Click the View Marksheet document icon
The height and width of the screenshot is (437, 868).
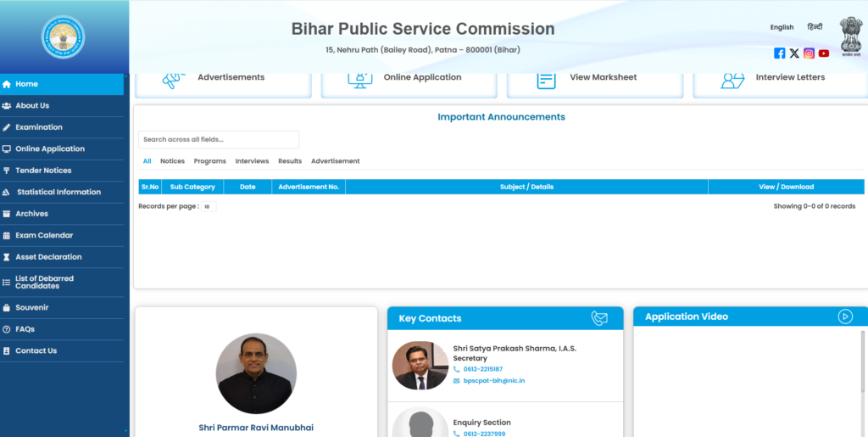(546, 81)
